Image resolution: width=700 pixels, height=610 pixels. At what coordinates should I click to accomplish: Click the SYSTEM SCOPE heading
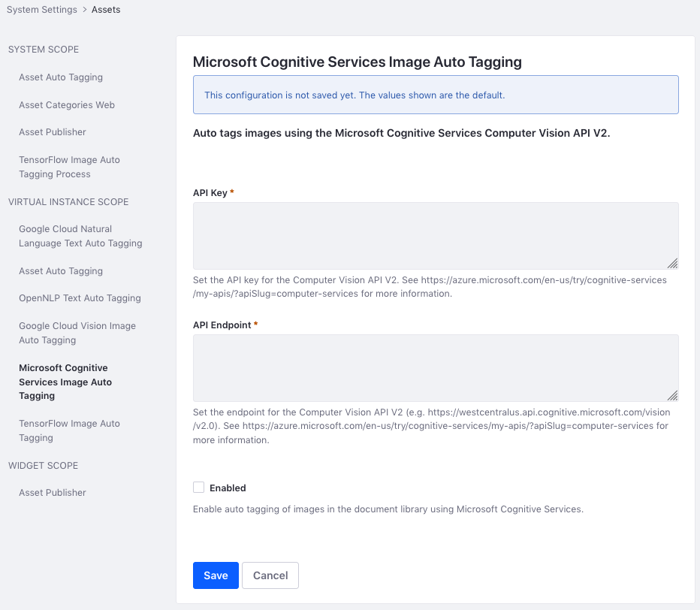(44, 50)
